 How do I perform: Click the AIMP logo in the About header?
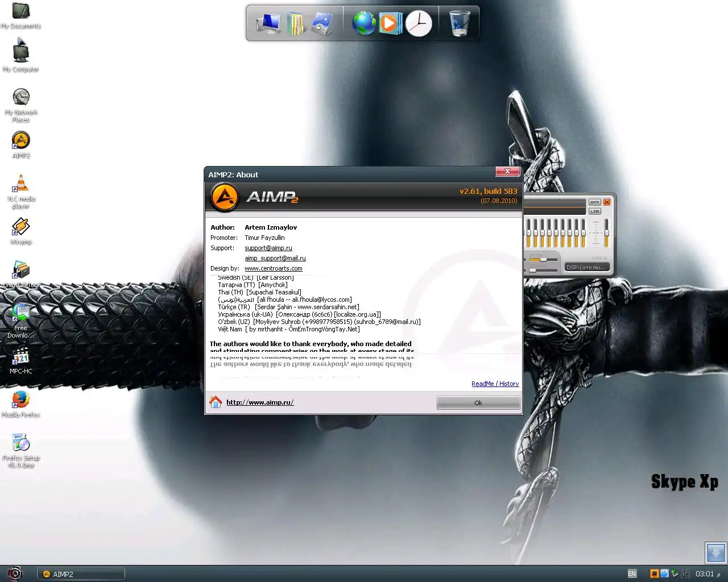coord(224,198)
